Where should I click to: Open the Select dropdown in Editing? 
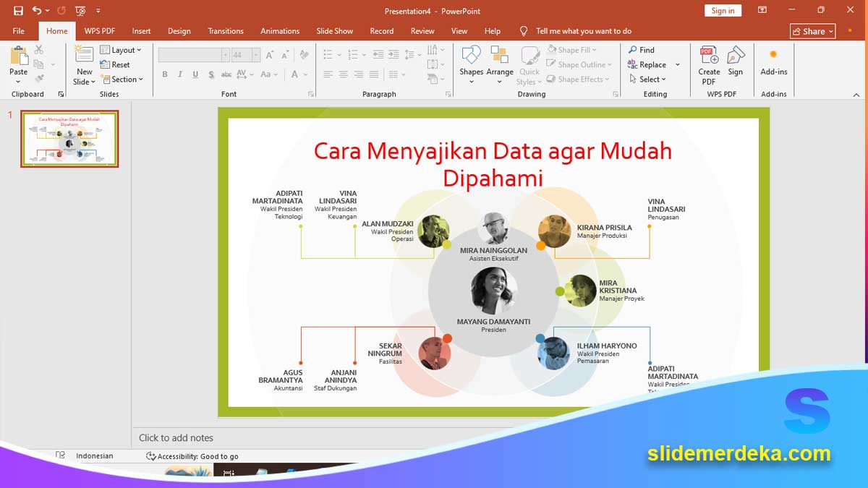click(647, 79)
